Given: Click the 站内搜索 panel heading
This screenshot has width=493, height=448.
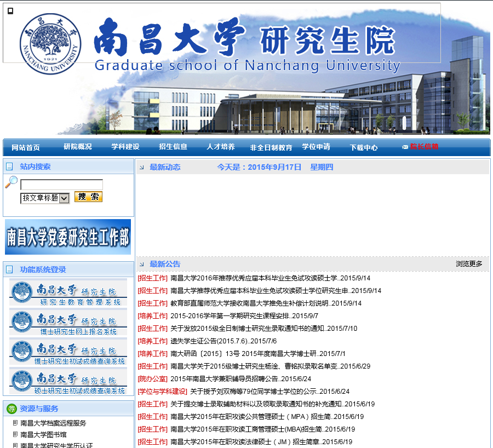Looking at the screenshot, I should [x=35, y=166].
